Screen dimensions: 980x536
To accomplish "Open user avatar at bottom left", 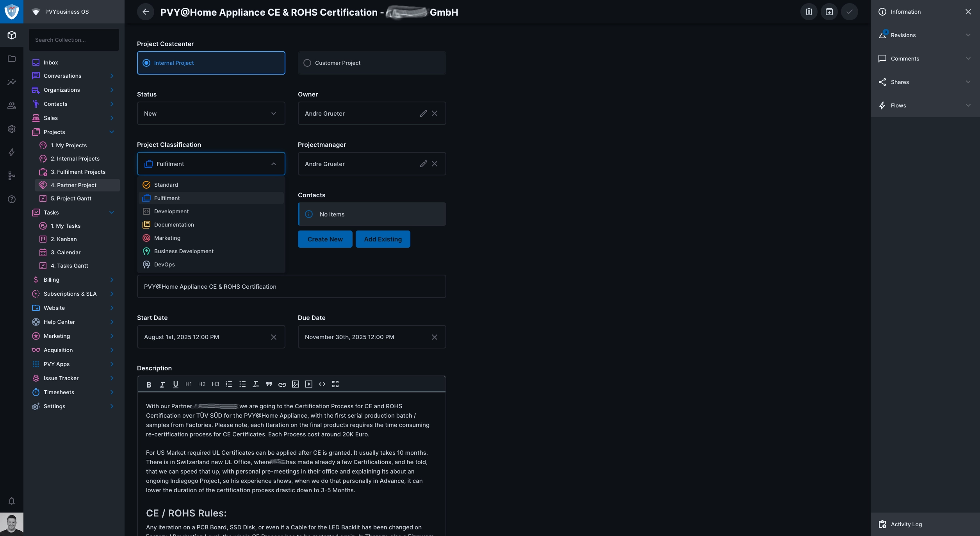I will 12,524.
